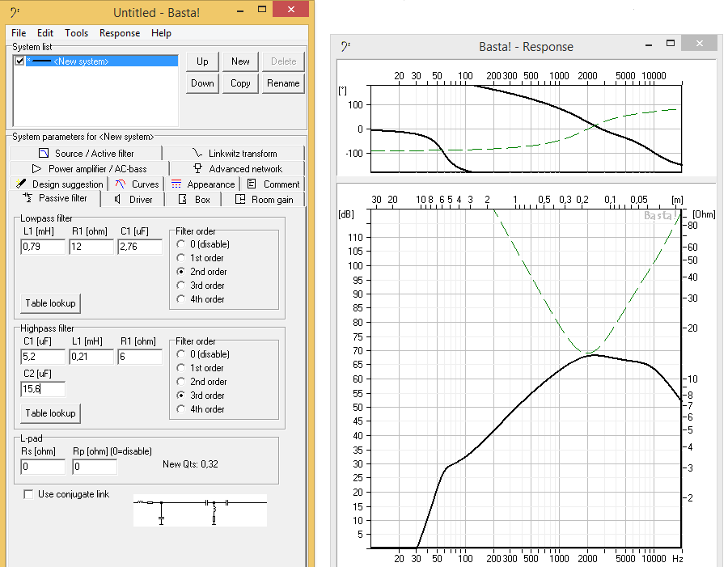Maximize the Basta! Response window
Image resolution: width=728 pixels, height=567 pixels.
tap(671, 43)
